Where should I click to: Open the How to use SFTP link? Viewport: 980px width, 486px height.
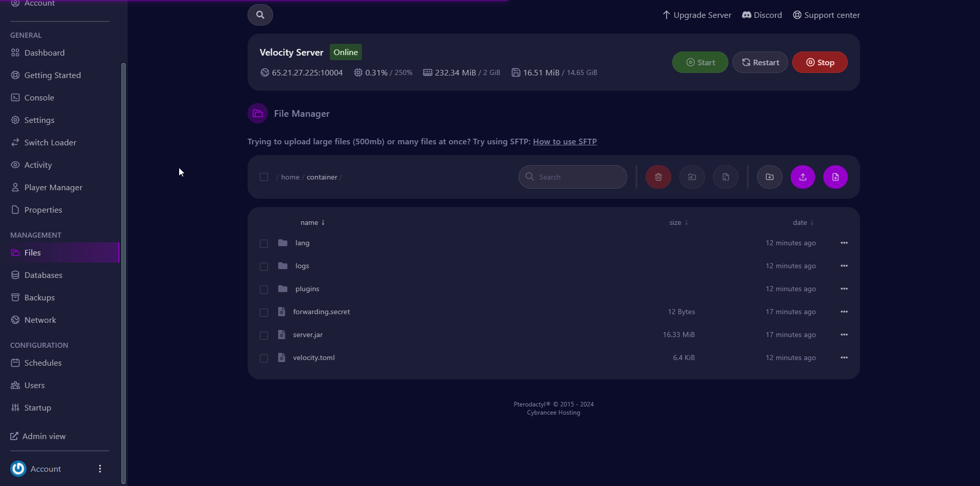click(565, 142)
